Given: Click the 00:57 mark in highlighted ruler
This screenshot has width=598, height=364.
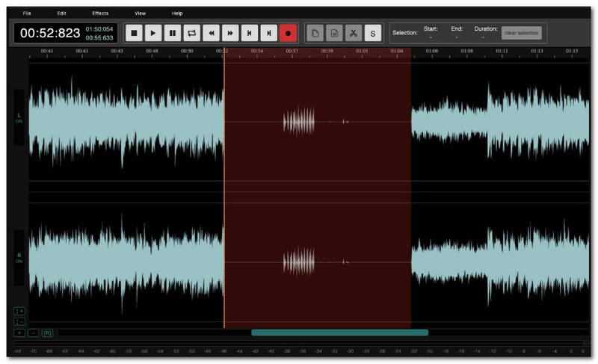Looking at the screenshot, I should [292, 51].
